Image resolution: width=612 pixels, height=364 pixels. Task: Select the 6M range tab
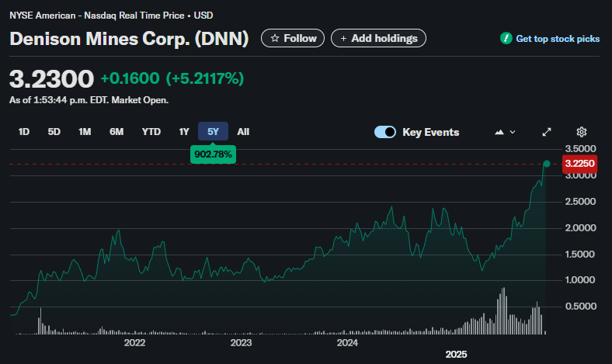click(x=116, y=132)
